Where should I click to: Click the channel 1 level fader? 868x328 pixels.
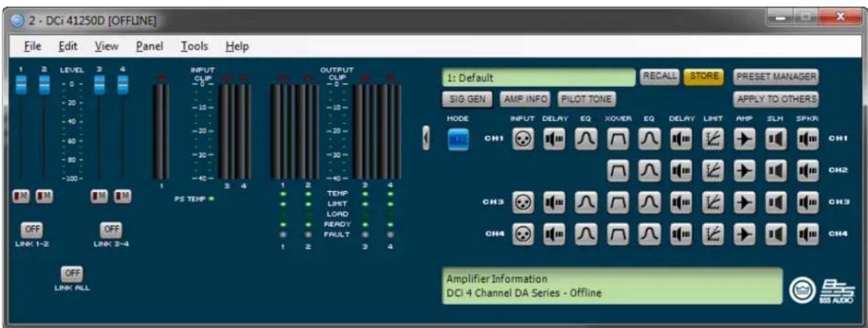22,85
